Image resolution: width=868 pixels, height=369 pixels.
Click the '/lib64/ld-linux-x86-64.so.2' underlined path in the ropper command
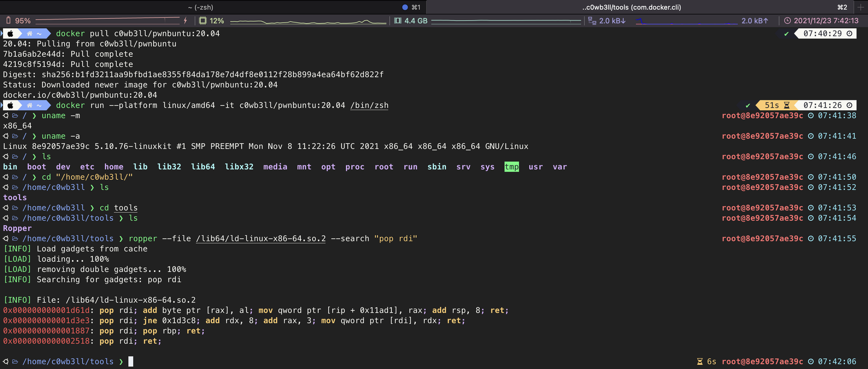click(261, 239)
